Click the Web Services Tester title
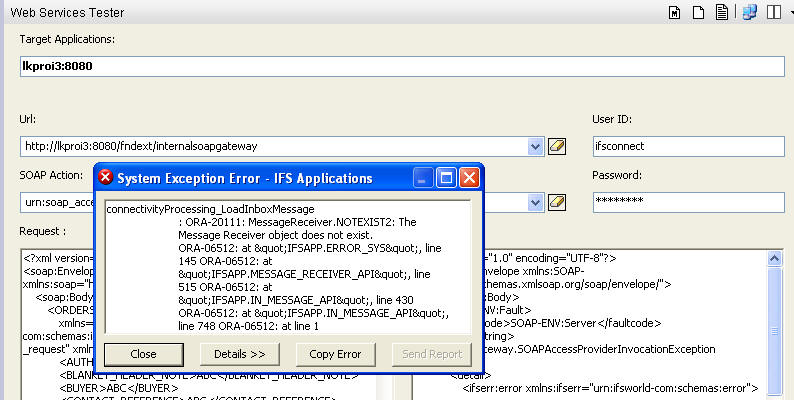Image resolution: width=794 pixels, height=400 pixels. 67,13
